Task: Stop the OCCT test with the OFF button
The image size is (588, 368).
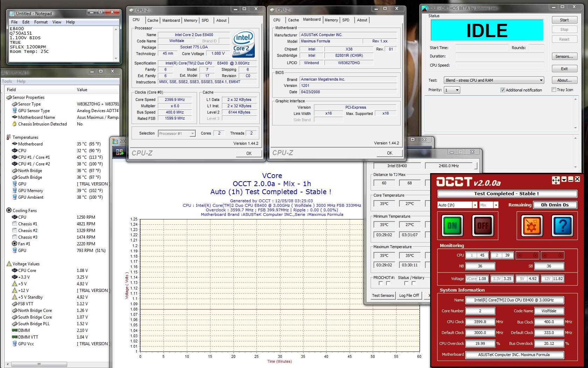Action: point(483,226)
